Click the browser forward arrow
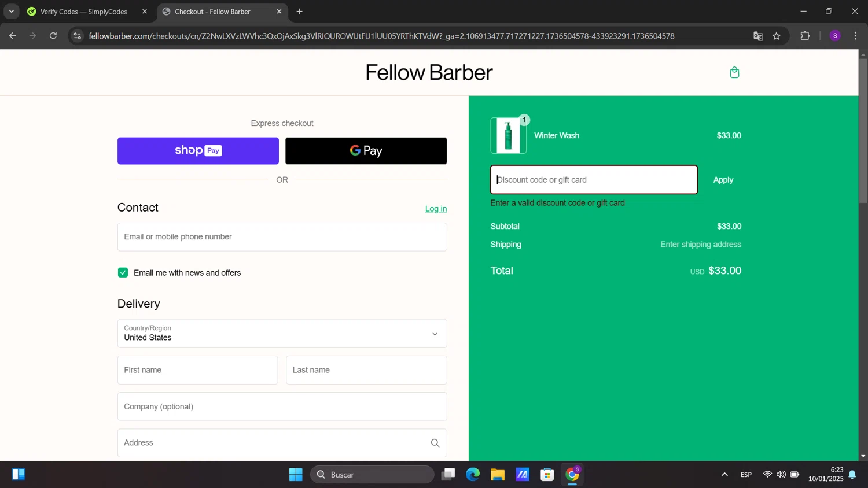This screenshot has height=488, width=868. tap(33, 36)
